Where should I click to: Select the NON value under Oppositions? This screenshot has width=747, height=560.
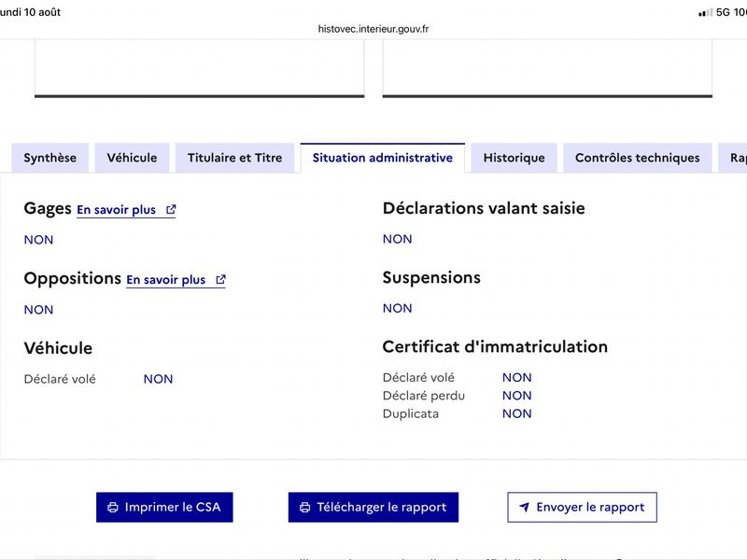click(38, 310)
